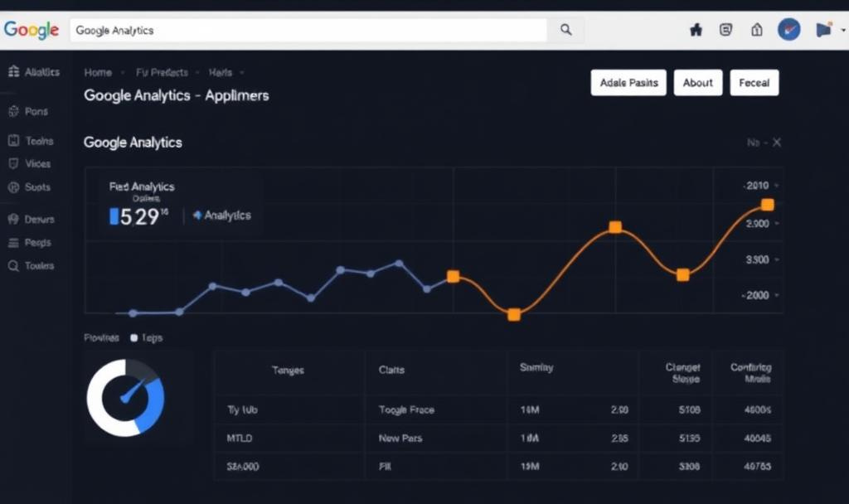Sort by the Somley column header
Screen dimensions: 849x504
coord(536,367)
